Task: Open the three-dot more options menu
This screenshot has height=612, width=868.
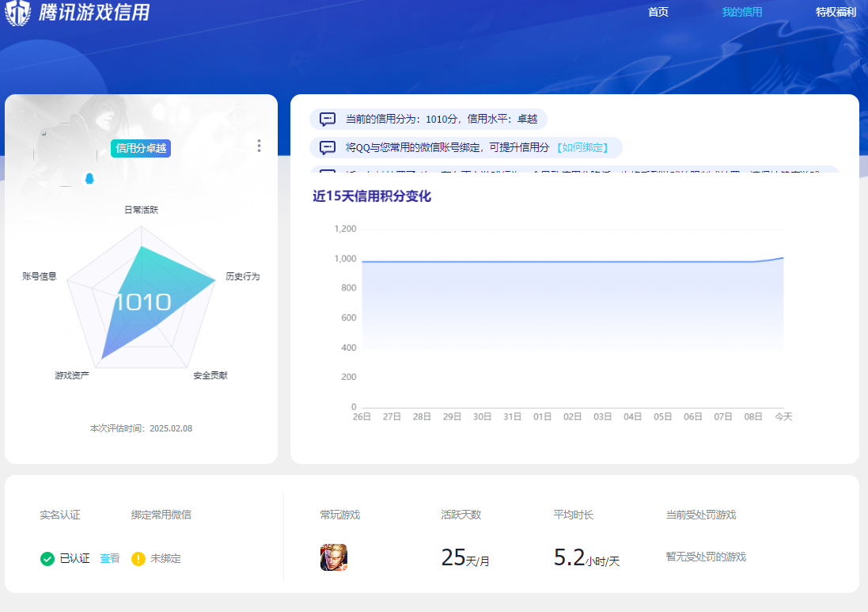Action: pos(259,146)
